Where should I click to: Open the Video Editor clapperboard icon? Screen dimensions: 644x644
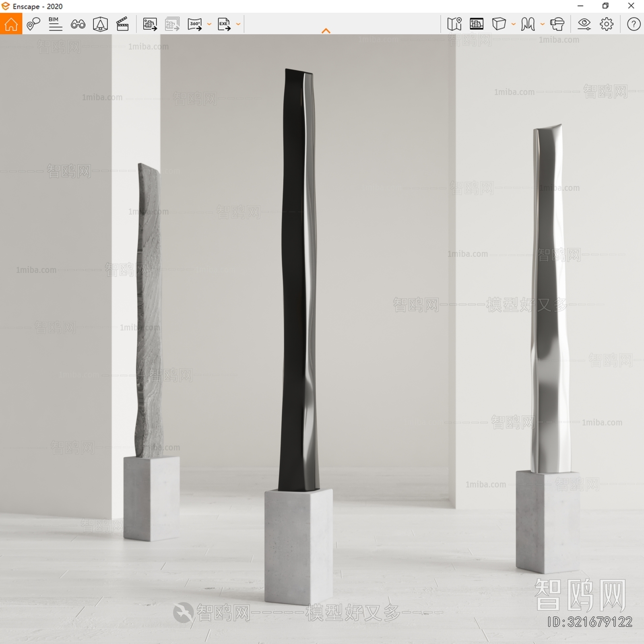[122, 24]
